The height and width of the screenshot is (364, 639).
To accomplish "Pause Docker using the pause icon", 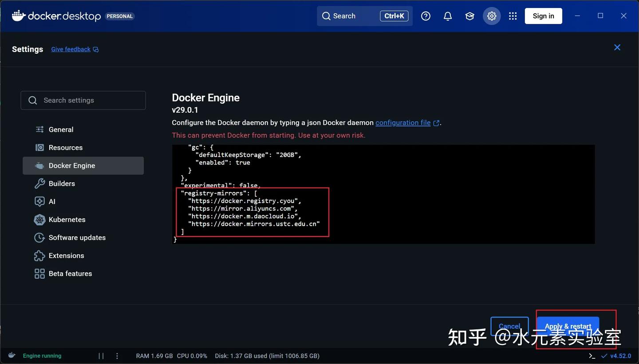I will pyautogui.click(x=101, y=355).
